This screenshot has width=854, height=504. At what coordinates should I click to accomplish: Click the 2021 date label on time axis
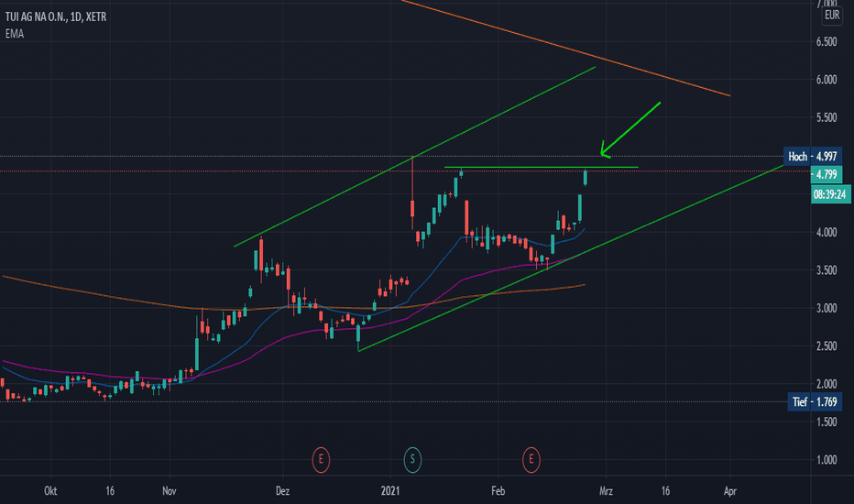(x=390, y=491)
